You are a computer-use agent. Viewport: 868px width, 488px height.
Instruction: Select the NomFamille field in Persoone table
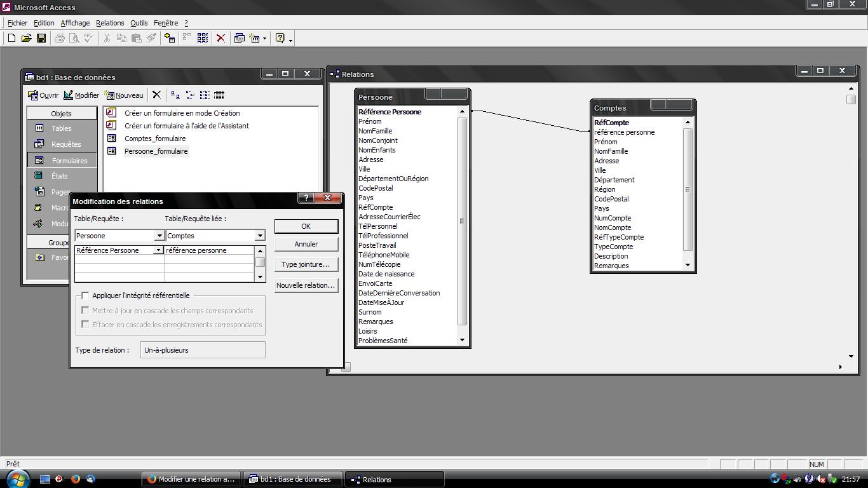tap(376, 131)
